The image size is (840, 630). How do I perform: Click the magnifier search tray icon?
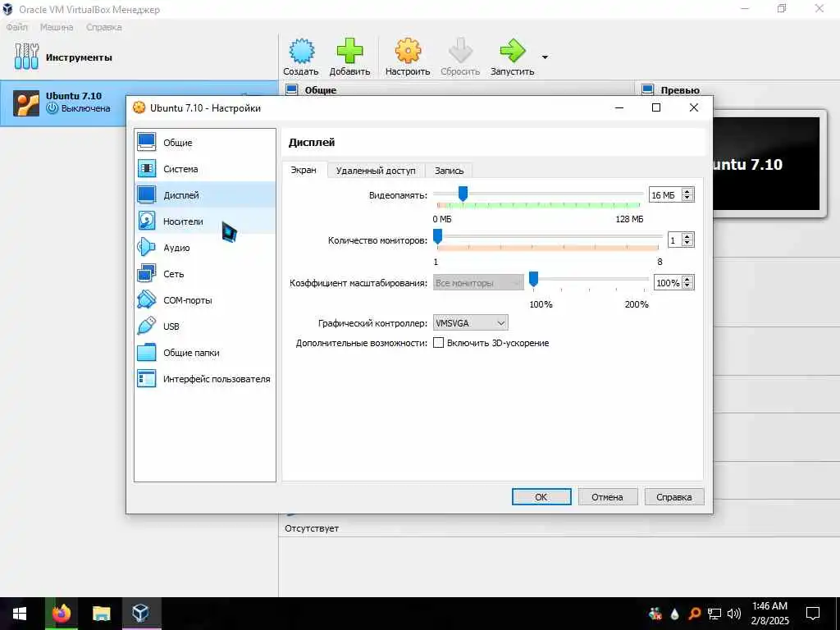(695, 614)
